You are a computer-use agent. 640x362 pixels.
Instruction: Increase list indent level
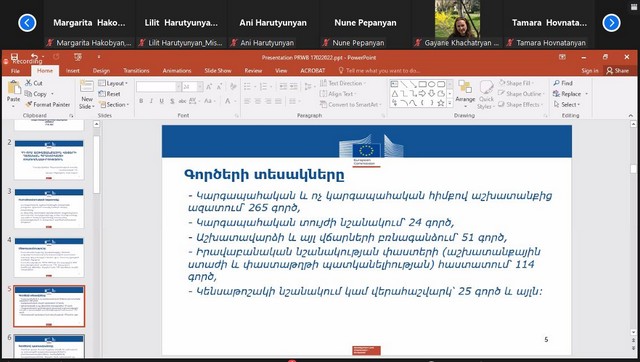(293, 86)
